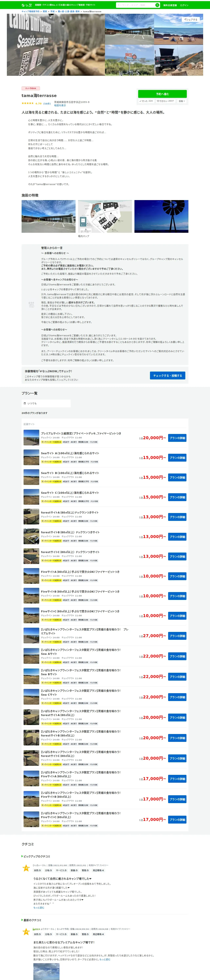
Task: Open the red tractor weathervane gallery photo
Action: pos(129,60)
